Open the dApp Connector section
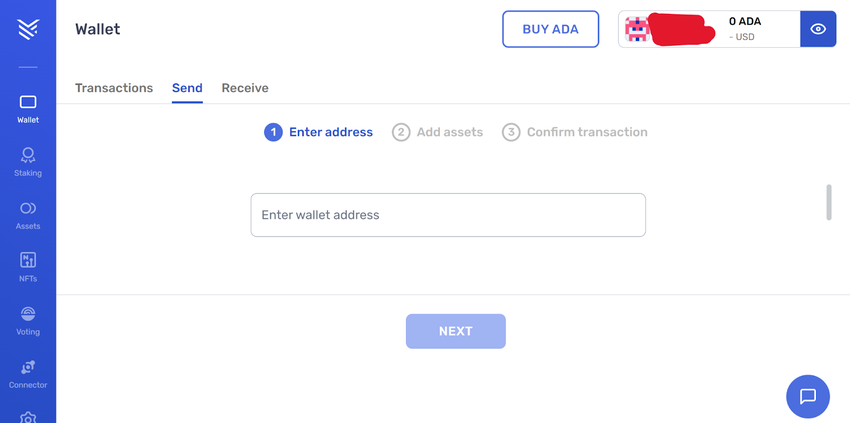 coord(28,373)
